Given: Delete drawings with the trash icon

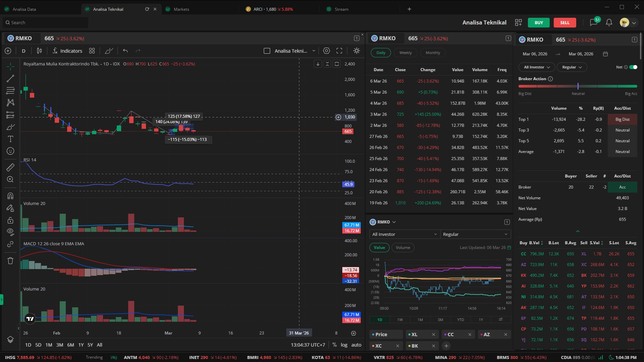Looking at the screenshot, I should pyautogui.click(x=10, y=261).
